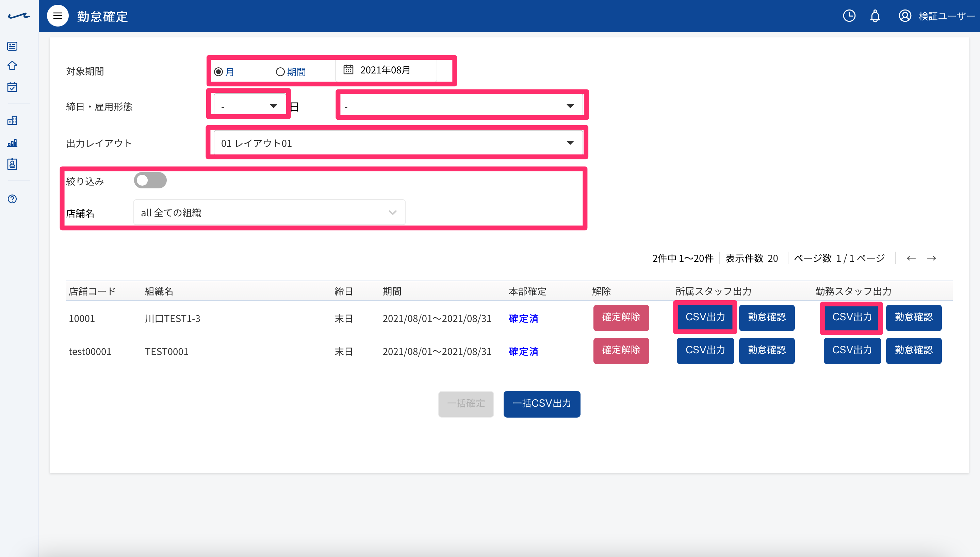Click the 検証ユーザー username

pos(946,16)
